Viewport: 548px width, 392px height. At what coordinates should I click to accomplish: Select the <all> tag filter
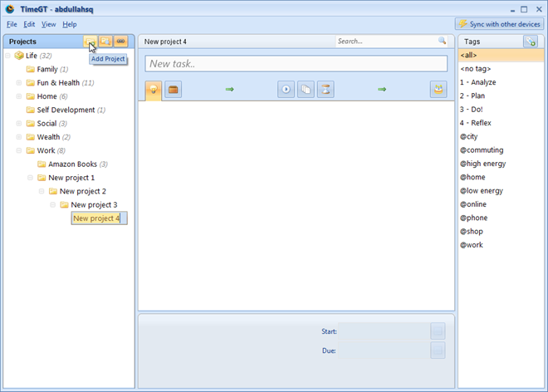point(501,56)
